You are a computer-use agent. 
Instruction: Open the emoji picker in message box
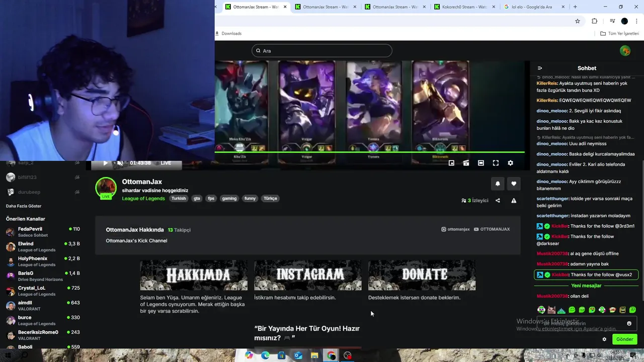click(x=629, y=323)
